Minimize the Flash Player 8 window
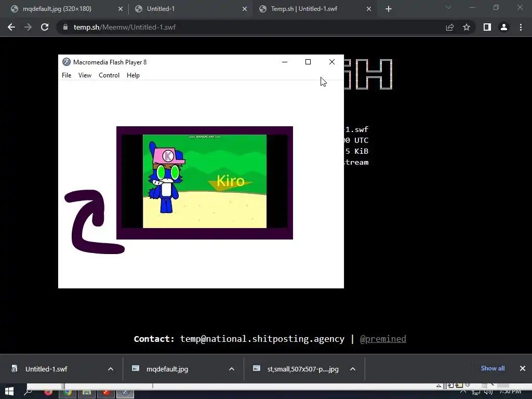 [x=285, y=62]
